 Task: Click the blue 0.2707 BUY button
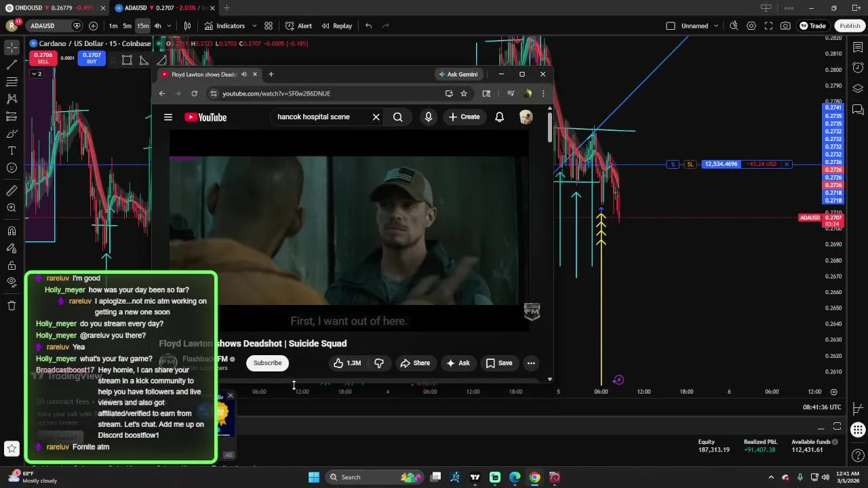(x=92, y=58)
